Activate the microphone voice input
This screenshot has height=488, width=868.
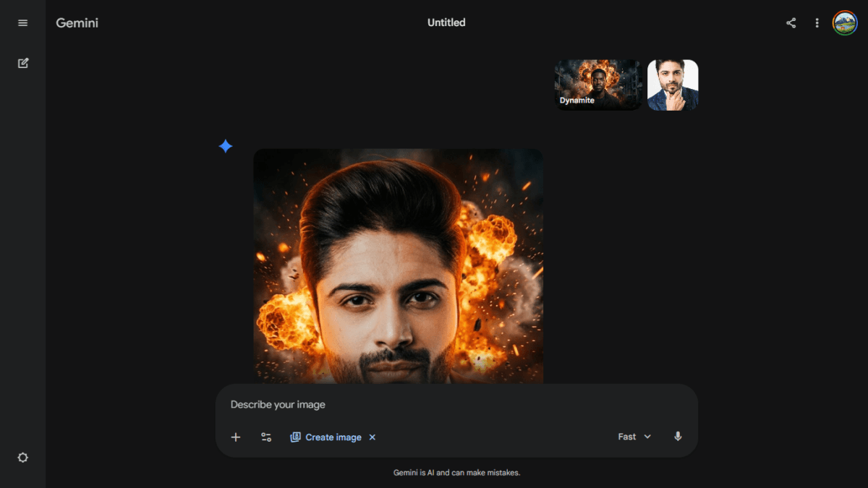click(x=678, y=437)
